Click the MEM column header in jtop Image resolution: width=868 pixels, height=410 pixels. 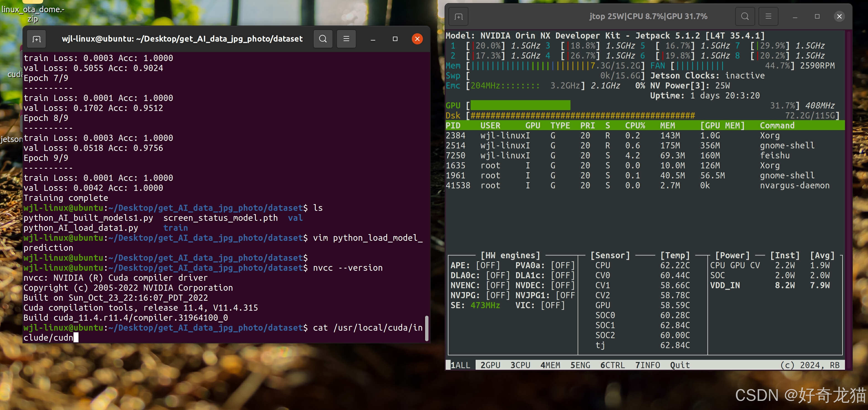coord(668,125)
